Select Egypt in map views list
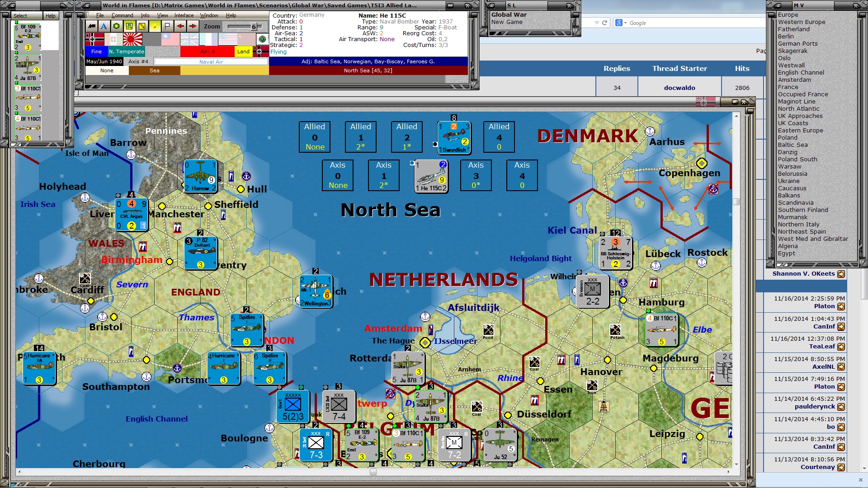 coord(786,253)
